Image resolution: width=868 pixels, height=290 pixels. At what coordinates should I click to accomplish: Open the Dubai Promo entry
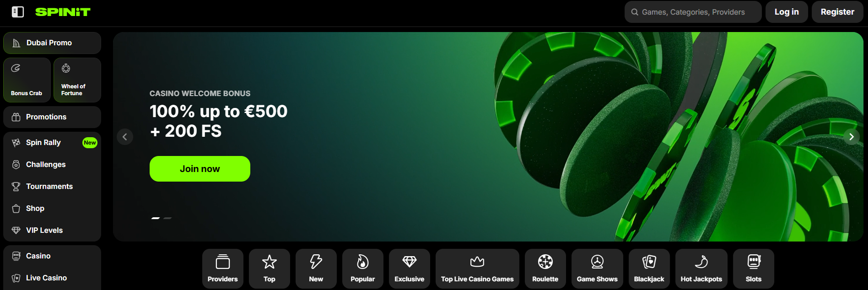(52, 43)
